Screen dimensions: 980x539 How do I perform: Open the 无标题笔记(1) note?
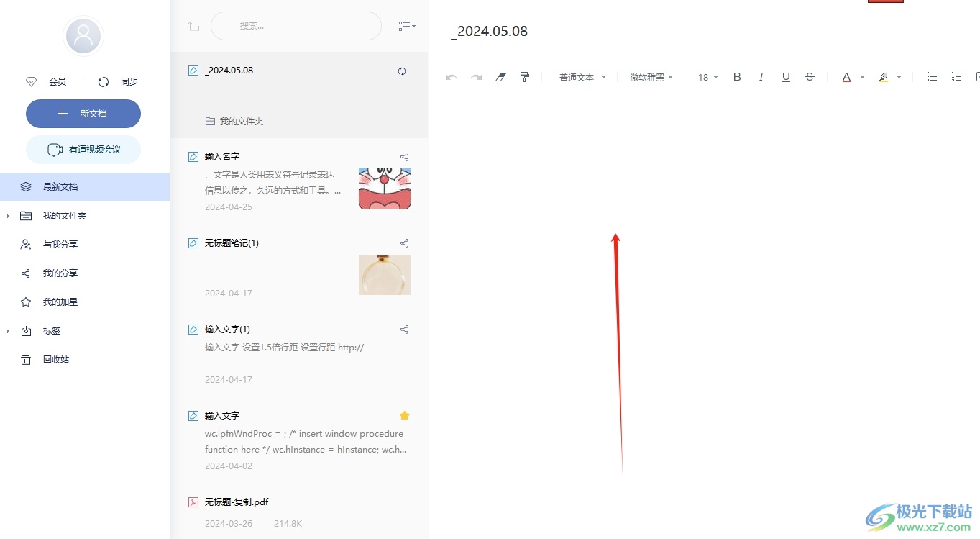tap(299, 268)
